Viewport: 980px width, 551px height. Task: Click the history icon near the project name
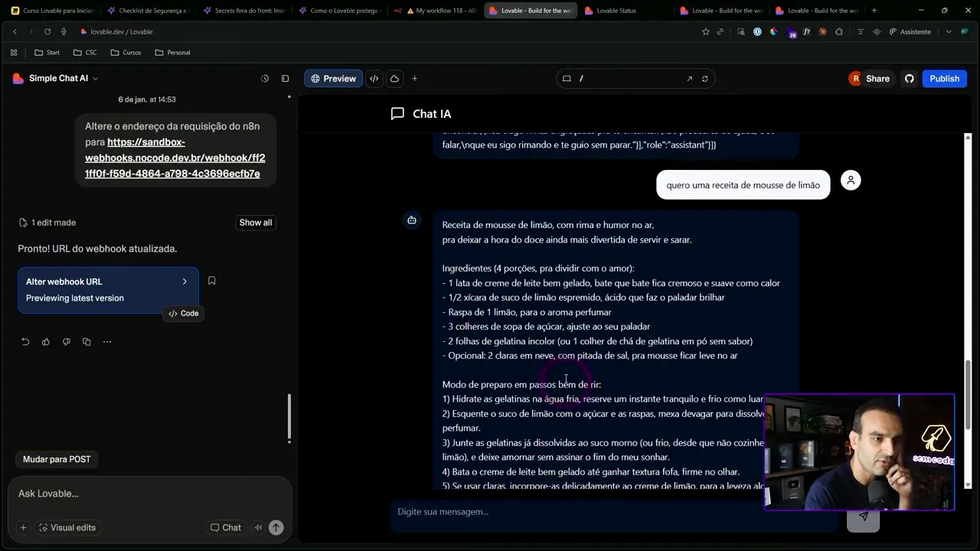coord(264,78)
